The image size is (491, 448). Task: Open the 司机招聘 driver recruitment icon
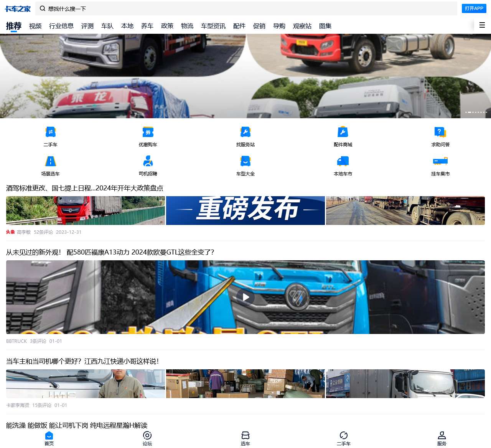(x=148, y=161)
